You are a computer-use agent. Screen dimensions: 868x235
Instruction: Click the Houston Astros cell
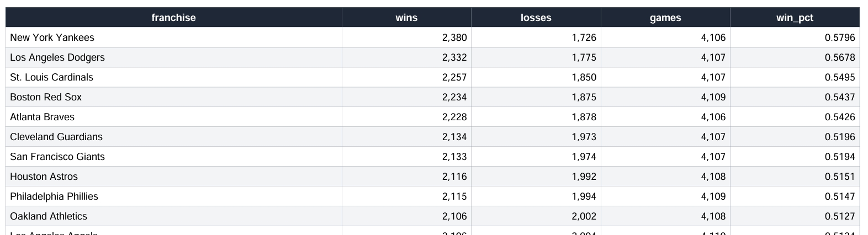44,177
